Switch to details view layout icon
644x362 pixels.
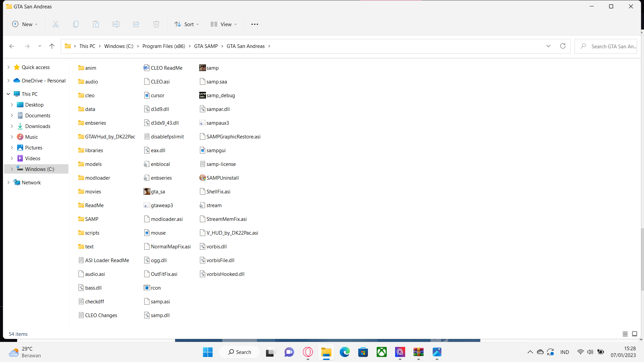pyautogui.click(x=625, y=334)
